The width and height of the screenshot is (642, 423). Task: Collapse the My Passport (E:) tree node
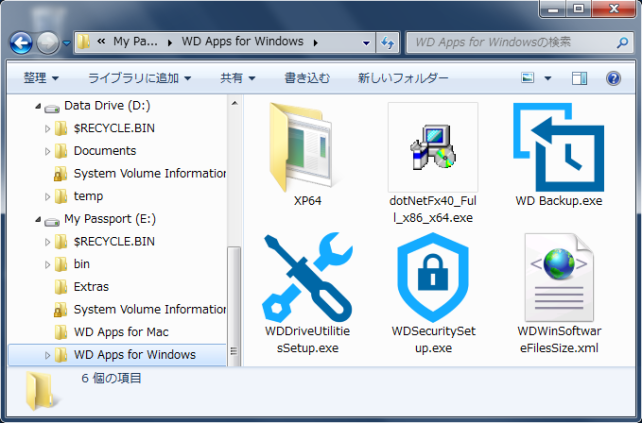click(x=38, y=219)
